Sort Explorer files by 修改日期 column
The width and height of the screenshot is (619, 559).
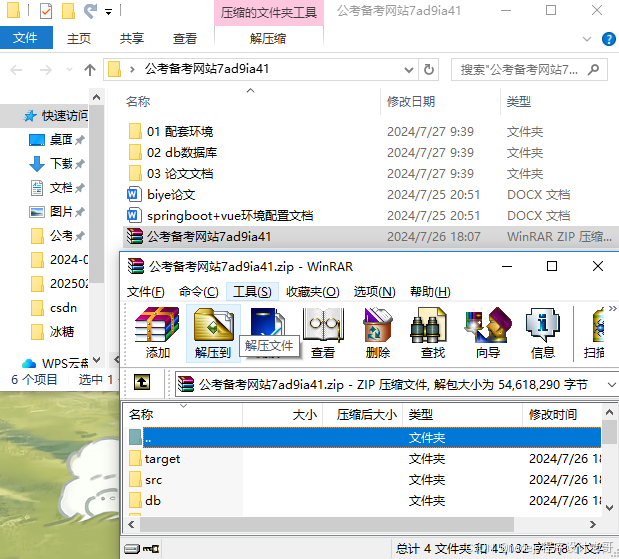coord(411,102)
